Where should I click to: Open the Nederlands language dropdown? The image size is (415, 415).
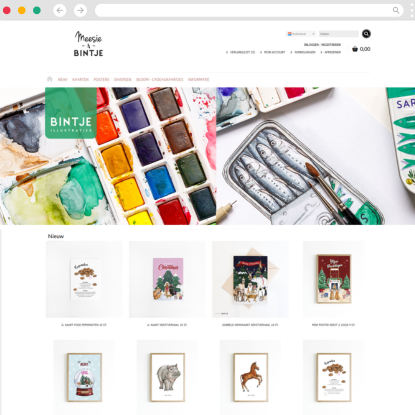301,34
